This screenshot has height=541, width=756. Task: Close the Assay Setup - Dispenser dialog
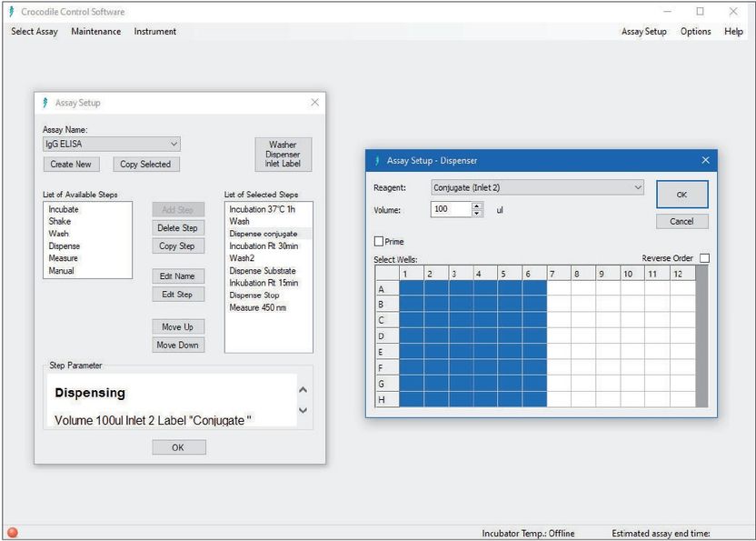[705, 160]
